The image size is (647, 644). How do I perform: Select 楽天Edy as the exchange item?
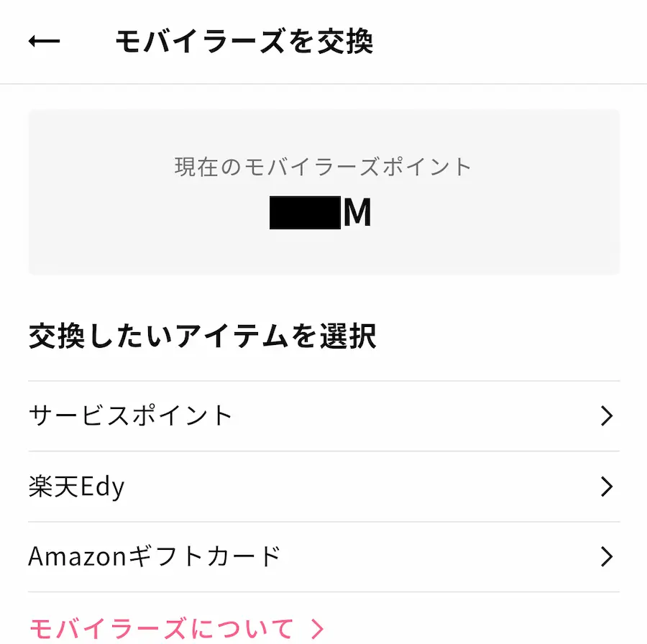(323, 487)
